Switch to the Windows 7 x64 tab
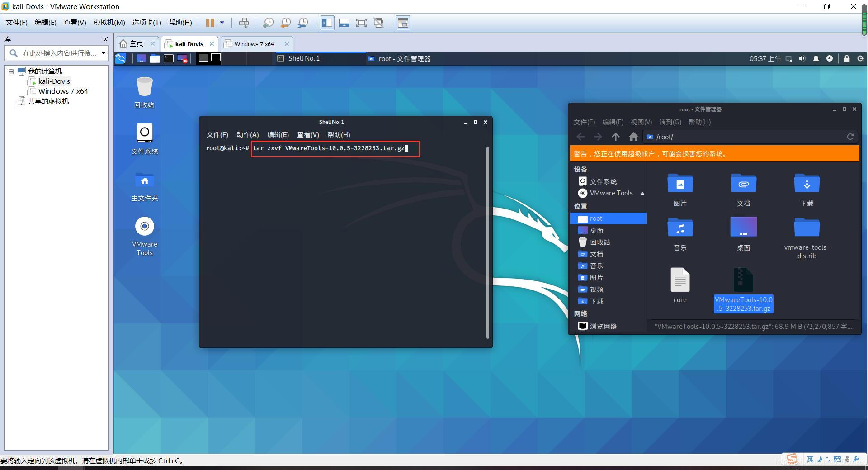868x470 pixels. (254, 44)
